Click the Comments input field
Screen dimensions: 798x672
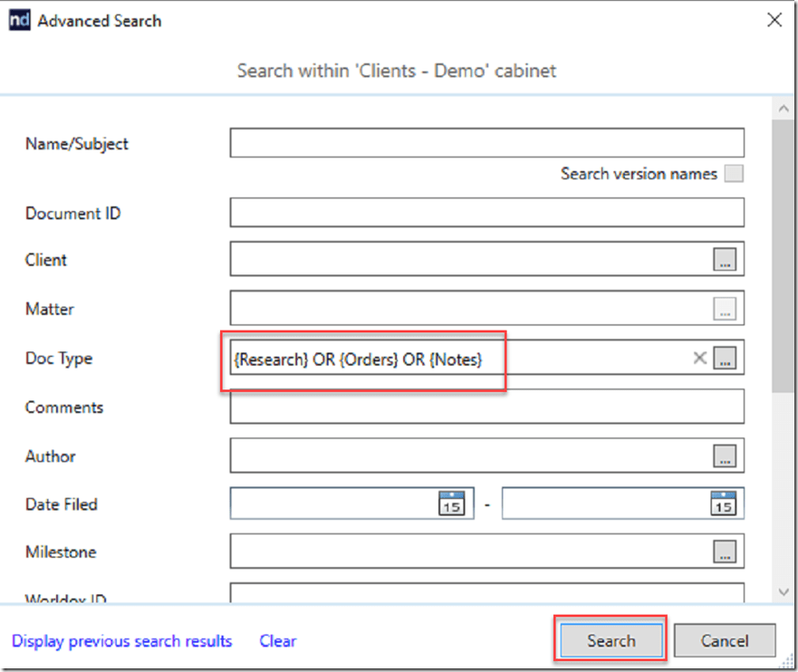486,406
